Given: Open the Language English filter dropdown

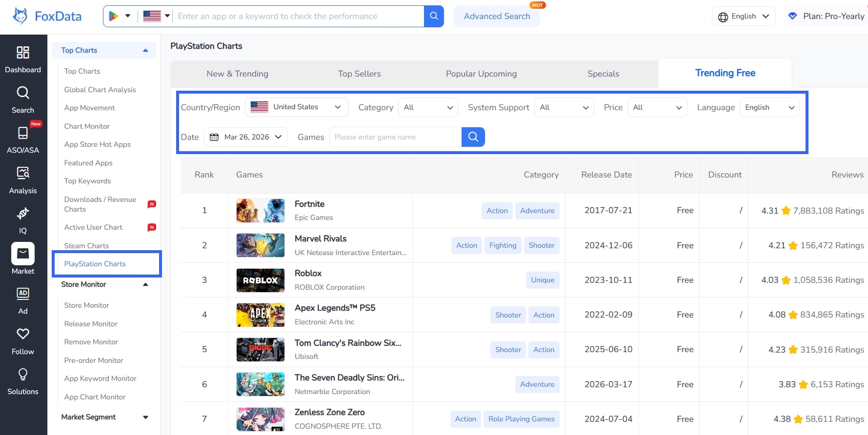Looking at the screenshot, I should click(769, 107).
